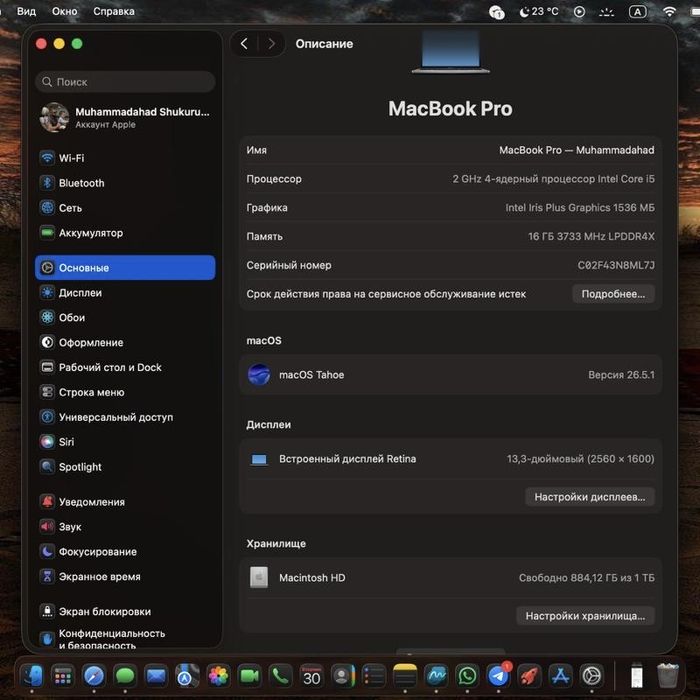Click the play circle menu bar icon
This screenshot has height=700, width=700.
pyautogui.click(x=579, y=12)
